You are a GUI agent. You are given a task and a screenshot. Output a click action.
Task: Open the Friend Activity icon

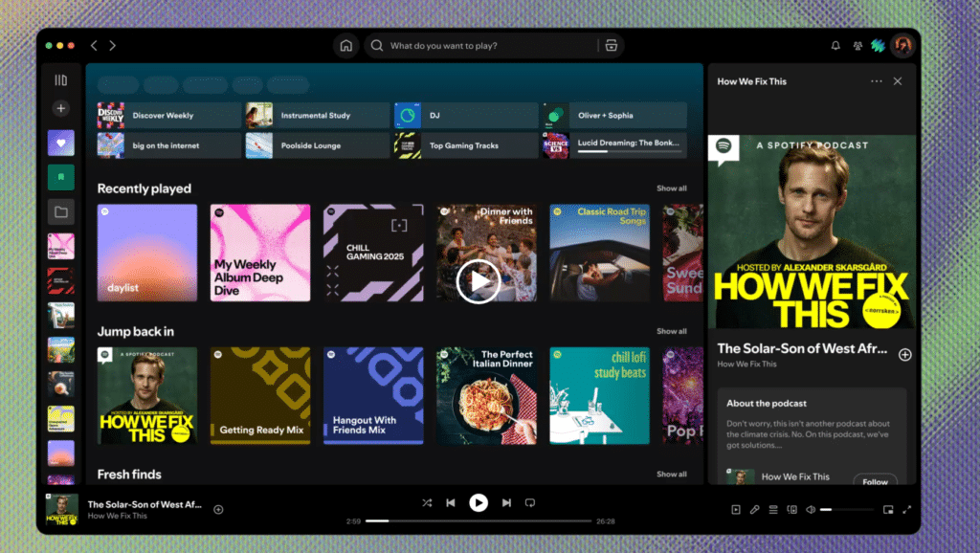point(857,46)
